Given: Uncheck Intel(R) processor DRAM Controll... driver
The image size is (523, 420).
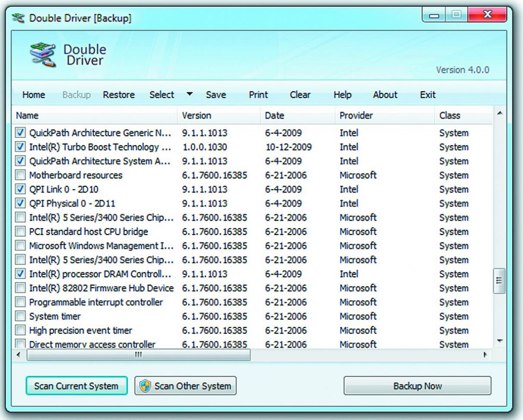Looking at the screenshot, I should (20, 274).
